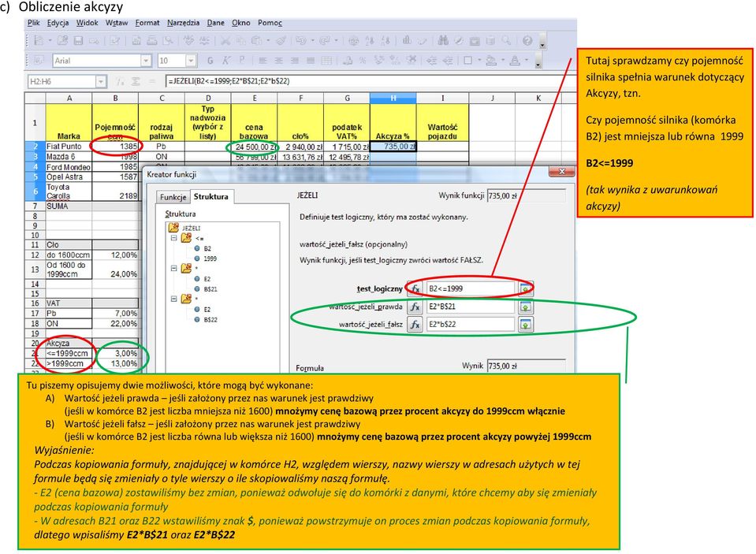The image size is (756, 554).
Task: Click the Open file toolbar icon
Action: 62,40
